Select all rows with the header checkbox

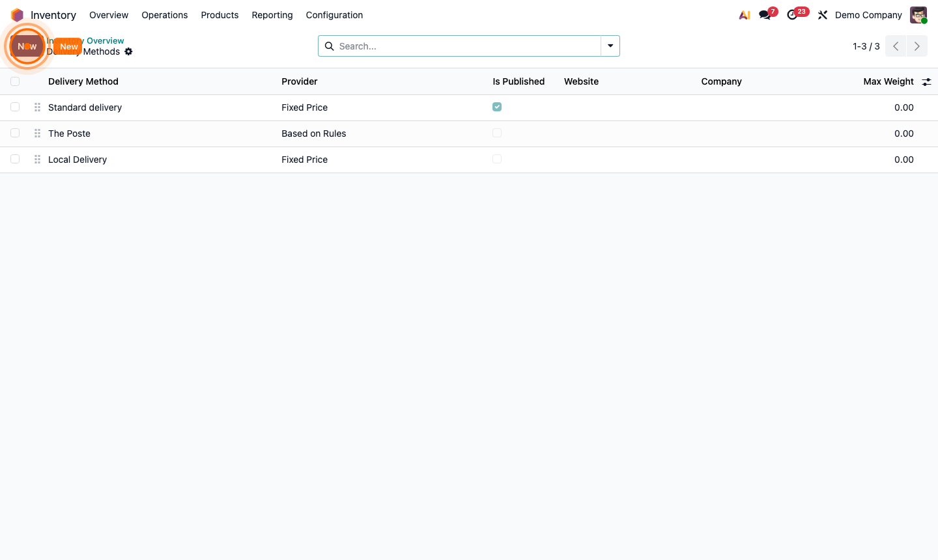pyautogui.click(x=15, y=81)
